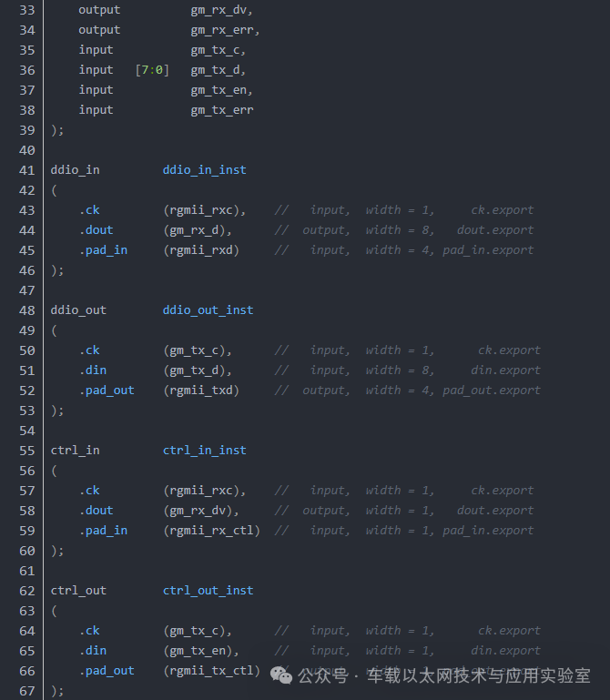Click the .pad_out port on line 52
The image size is (610, 700).
coord(107,391)
